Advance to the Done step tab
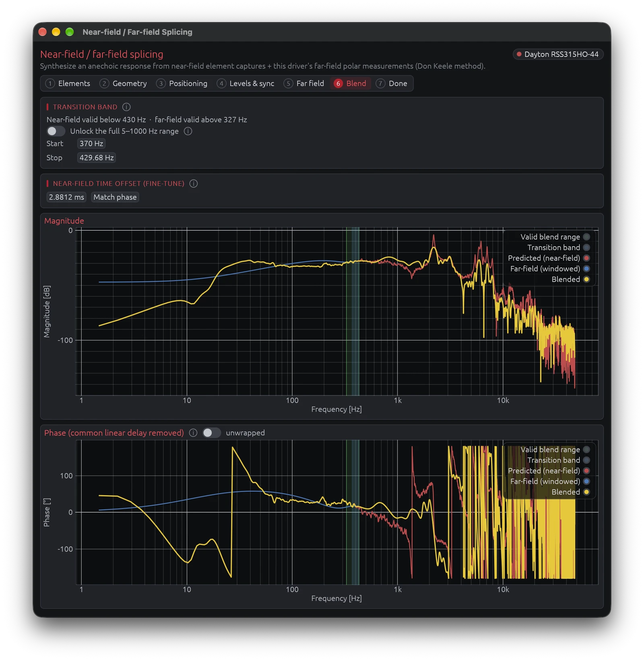The height and width of the screenshot is (661, 644). [x=392, y=83]
